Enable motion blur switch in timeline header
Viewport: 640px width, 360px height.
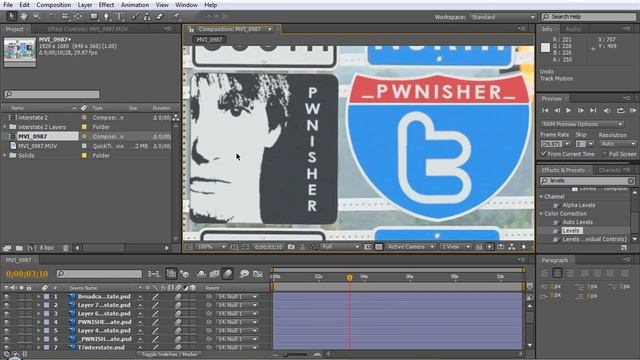(x=228, y=274)
